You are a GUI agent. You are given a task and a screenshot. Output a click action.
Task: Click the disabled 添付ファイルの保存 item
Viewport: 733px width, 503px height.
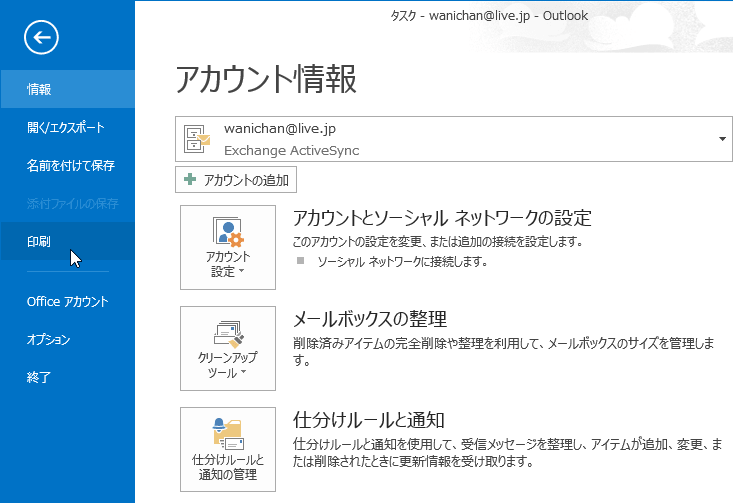click(72, 203)
